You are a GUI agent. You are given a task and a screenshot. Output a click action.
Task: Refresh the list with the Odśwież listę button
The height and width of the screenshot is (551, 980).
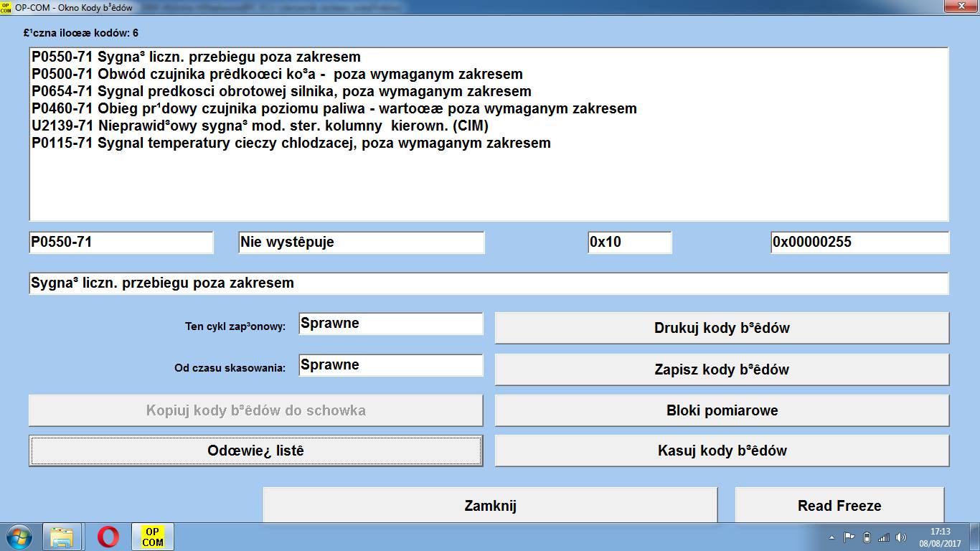[255, 451]
